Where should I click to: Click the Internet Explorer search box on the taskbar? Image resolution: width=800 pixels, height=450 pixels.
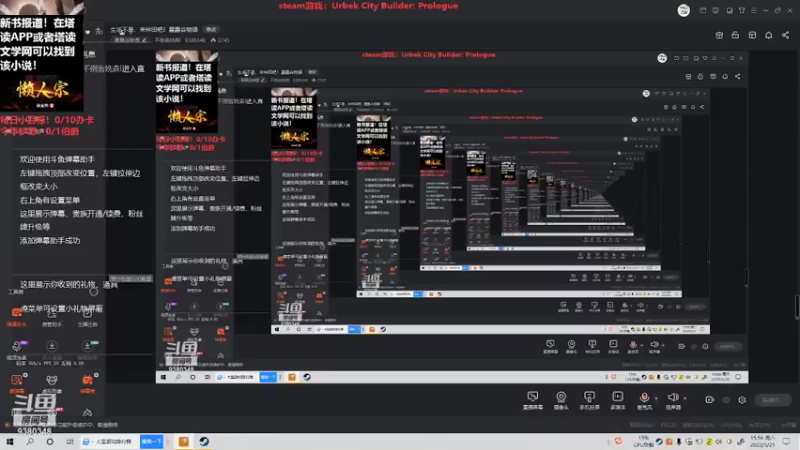point(110,441)
